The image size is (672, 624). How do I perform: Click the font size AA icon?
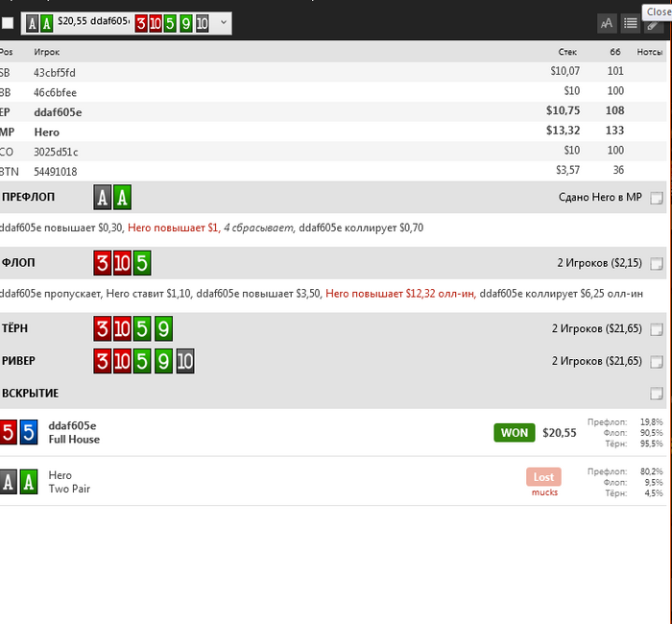[607, 23]
